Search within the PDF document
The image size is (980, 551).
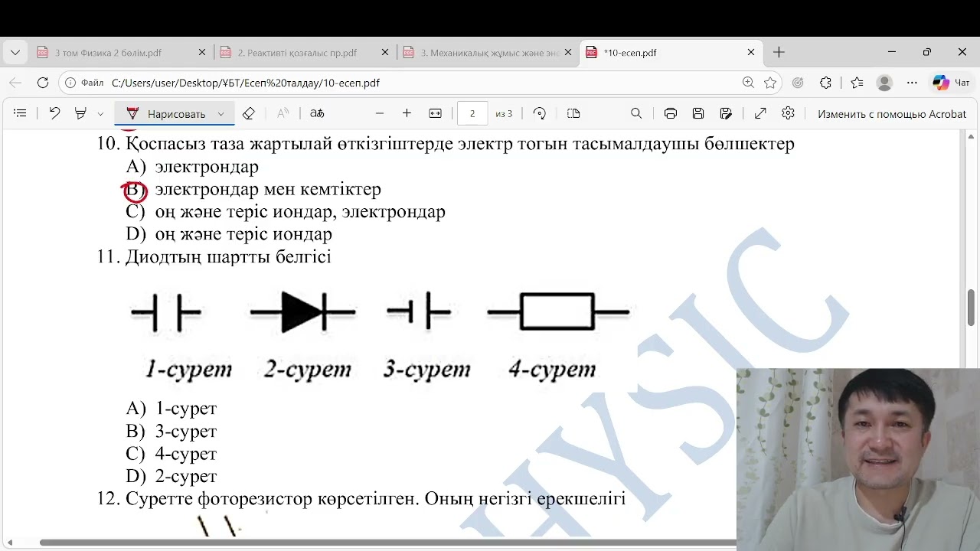click(636, 113)
